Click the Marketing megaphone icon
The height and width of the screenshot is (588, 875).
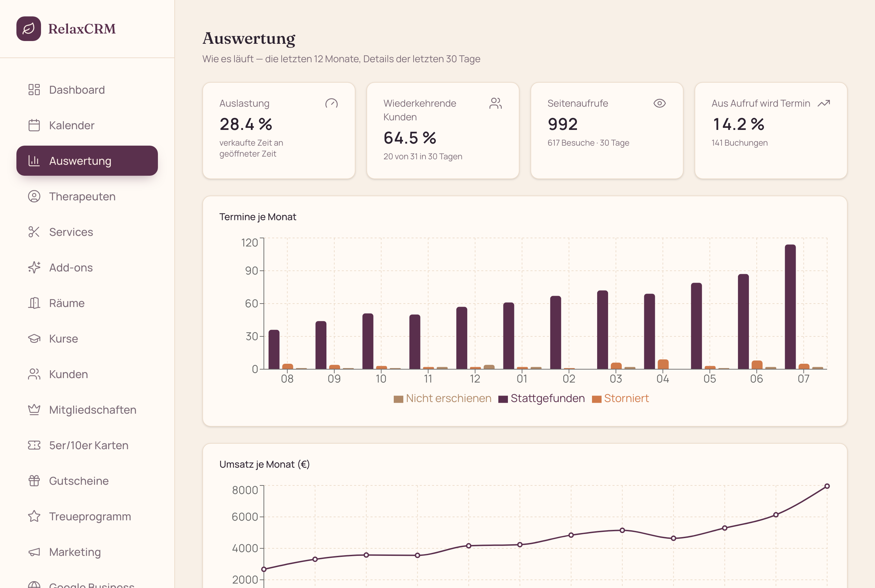pos(34,552)
